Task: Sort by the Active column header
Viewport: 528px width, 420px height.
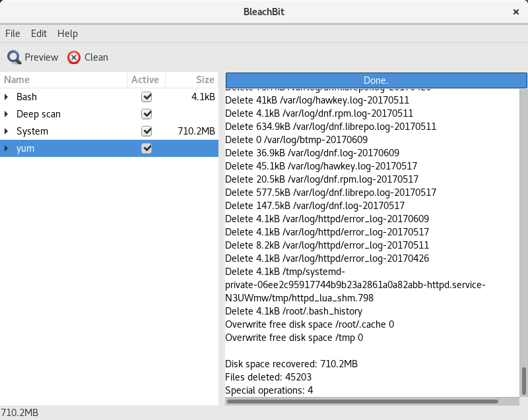Action: (146, 80)
